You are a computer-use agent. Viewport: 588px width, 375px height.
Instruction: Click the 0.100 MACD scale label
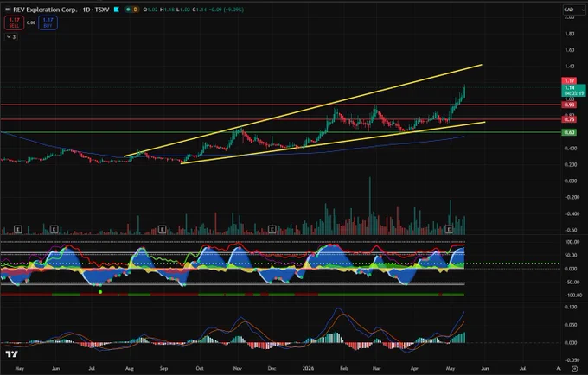(571, 307)
